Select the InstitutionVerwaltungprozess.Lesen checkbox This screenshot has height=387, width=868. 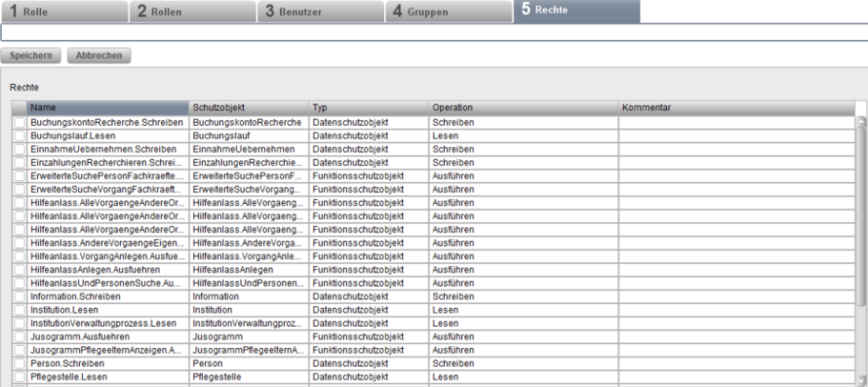coord(20,323)
